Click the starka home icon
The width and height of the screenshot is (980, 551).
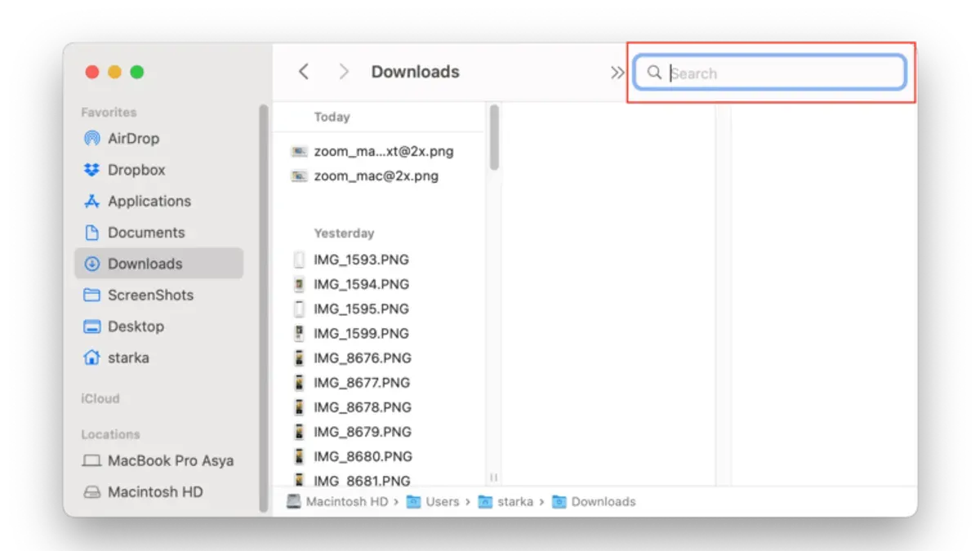pyautogui.click(x=92, y=358)
